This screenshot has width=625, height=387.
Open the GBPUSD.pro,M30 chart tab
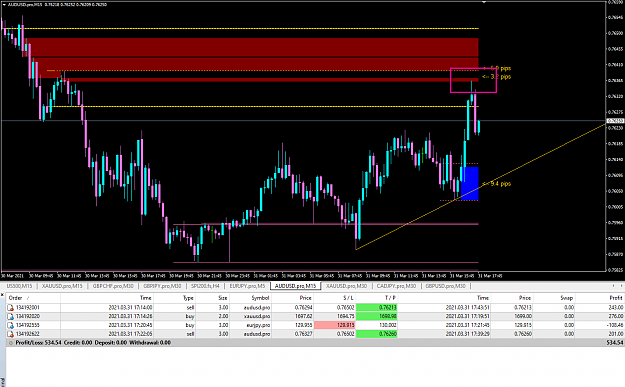pyautogui.click(x=445, y=286)
